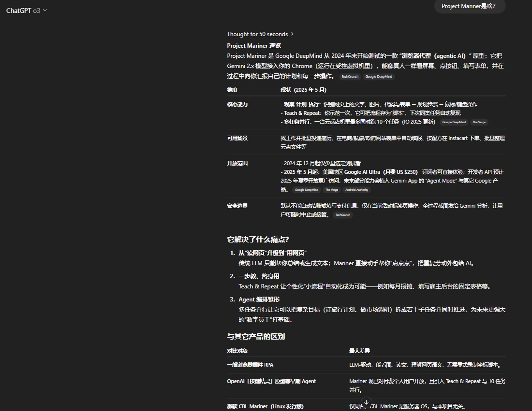Click the '微软 CBL-Mariner (Linux 发行版)' cell
Viewport: 532px width, 411px height.
(x=265, y=406)
